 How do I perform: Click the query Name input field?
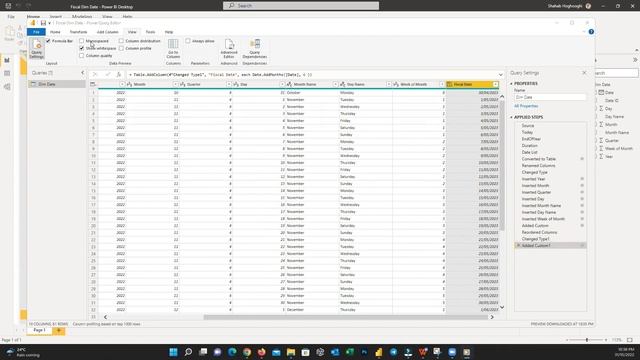(550, 97)
